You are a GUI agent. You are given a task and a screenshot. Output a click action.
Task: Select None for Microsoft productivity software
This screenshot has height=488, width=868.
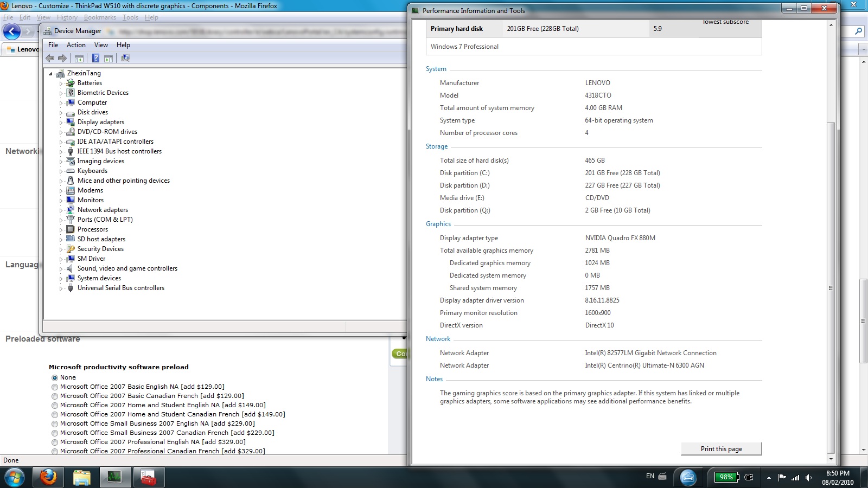coord(55,377)
